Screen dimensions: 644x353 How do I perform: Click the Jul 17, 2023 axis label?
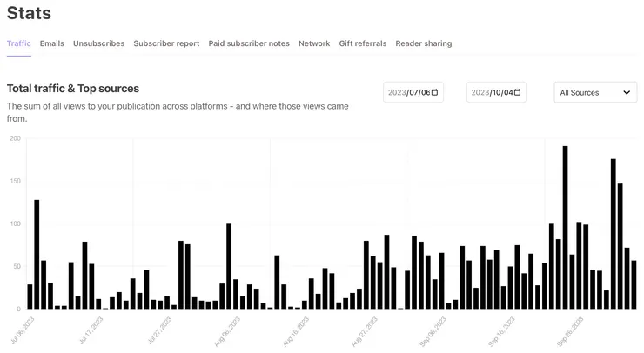tap(91, 330)
